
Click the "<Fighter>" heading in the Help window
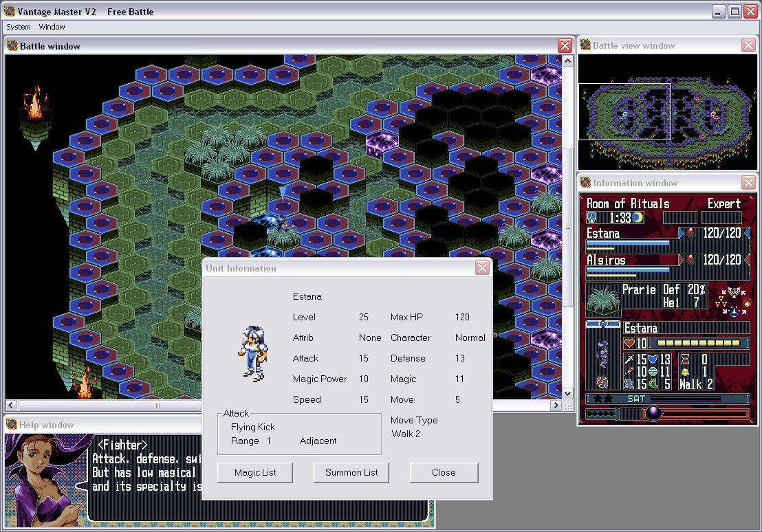(122, 445)
